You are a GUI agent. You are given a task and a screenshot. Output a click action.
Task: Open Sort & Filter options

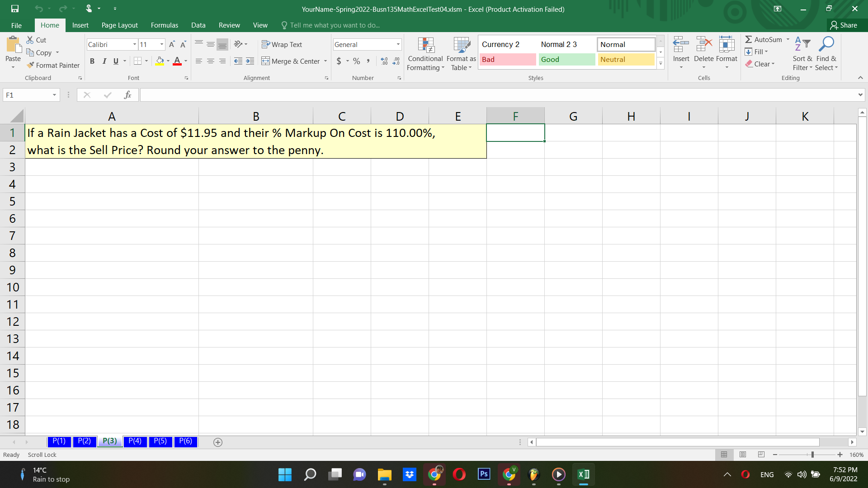(x=802, y=53)
